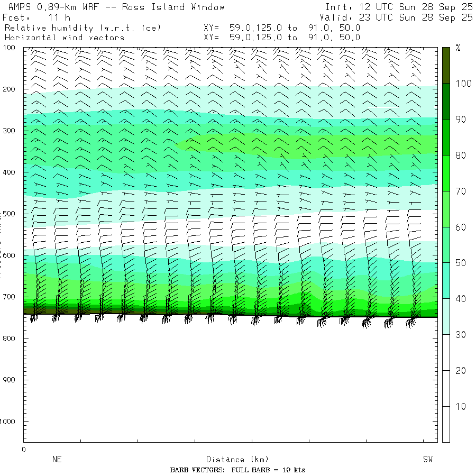476x476 pixels.
Task: Click the green colorbar segment between 80 and 90
Action: pyautogui.click(x=446, y=137)
